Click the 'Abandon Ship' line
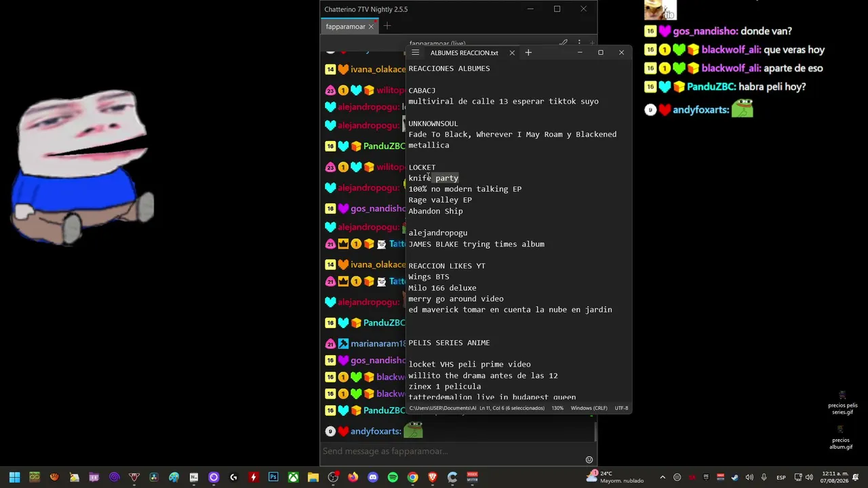This screenshot has width=868, height=488. tap(435, 211)
